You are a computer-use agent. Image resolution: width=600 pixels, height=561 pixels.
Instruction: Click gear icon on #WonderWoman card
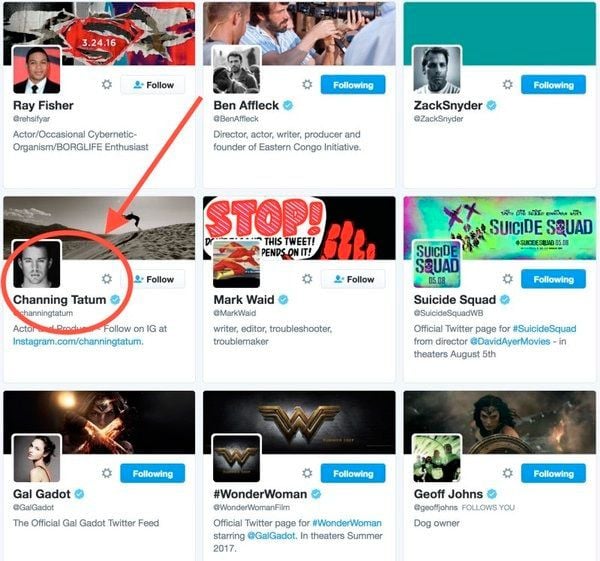click(307, 473)
